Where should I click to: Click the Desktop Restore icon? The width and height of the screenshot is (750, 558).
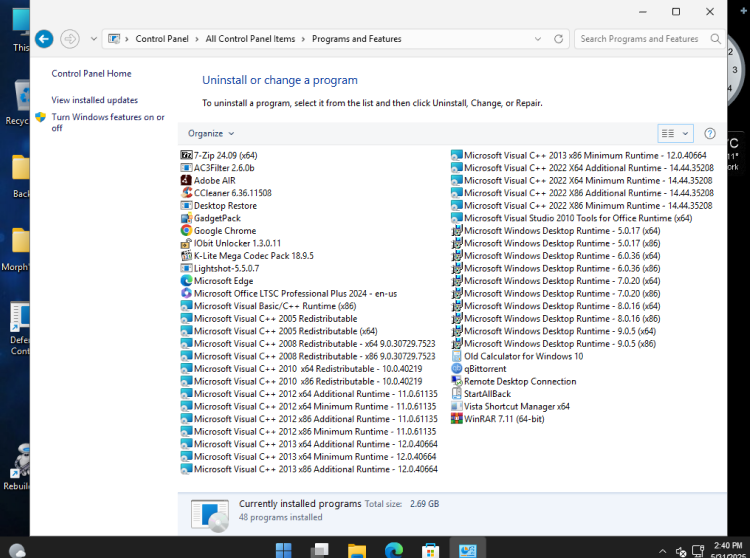(186, 206)
